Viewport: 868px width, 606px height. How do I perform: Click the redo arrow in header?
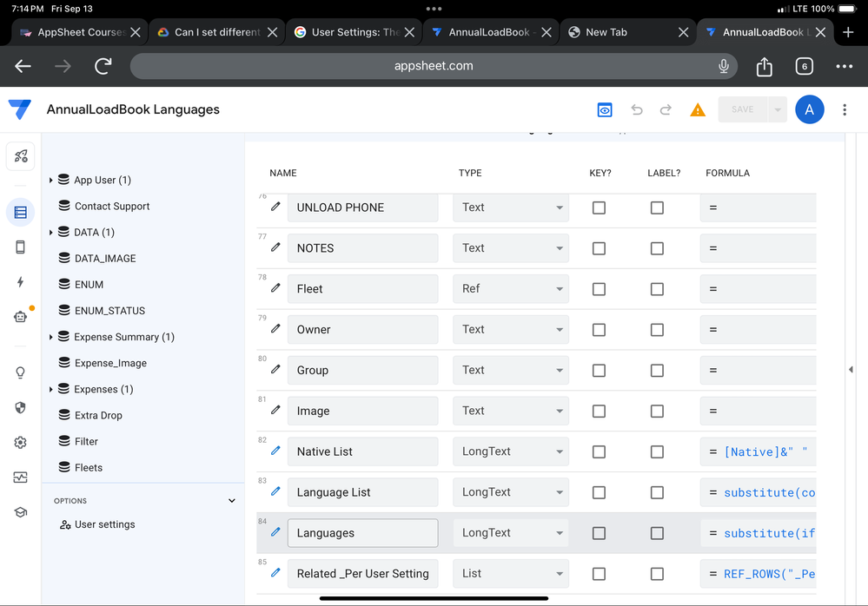click(x=666, y=110)
